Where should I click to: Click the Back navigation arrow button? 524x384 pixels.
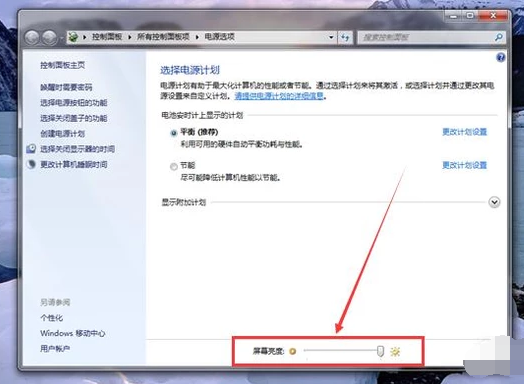coord(32,37)
